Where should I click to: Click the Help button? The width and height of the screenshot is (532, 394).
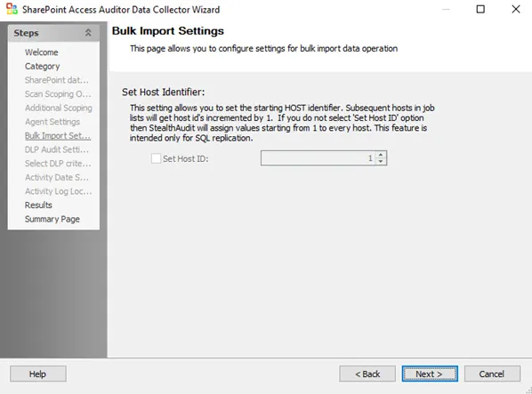(38, 374)
